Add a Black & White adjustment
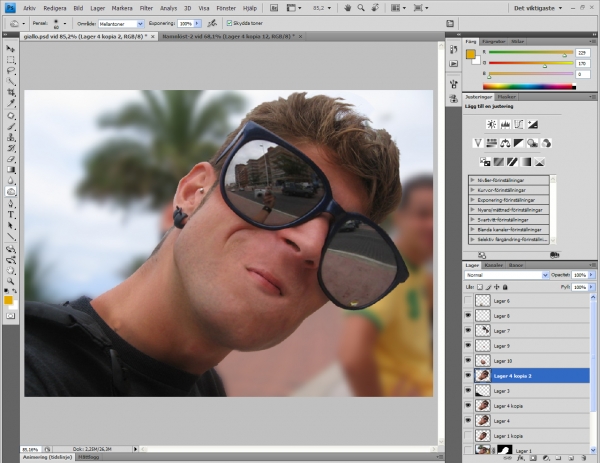The width and height of the screenshot is (600, 463). coord(519,143)
